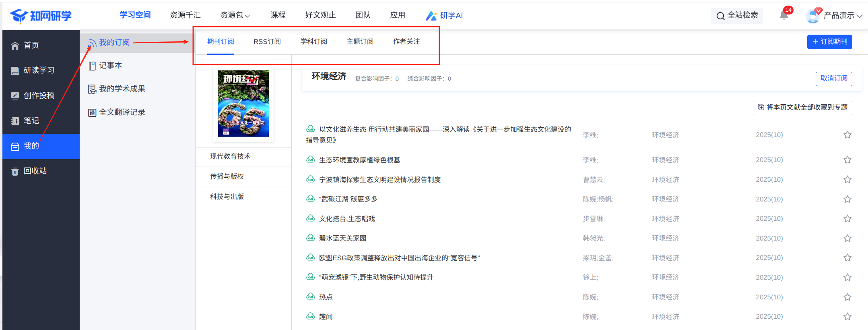
Task: Open 全文翻译记录 in the sub-menu
Action: [x=122, y=112]
